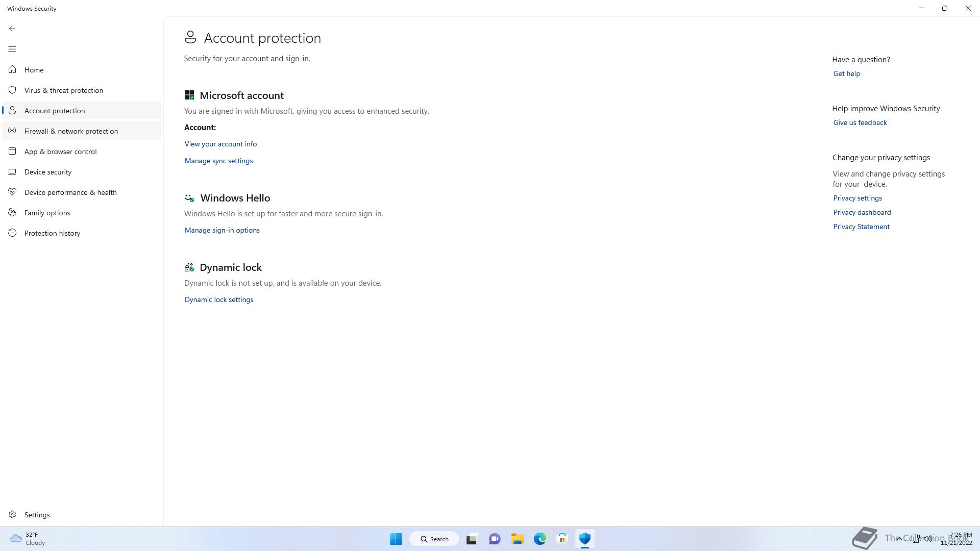Click the Windows Hello heading
980x551 pixels.
pyautogui.click(x=235, y=198)
